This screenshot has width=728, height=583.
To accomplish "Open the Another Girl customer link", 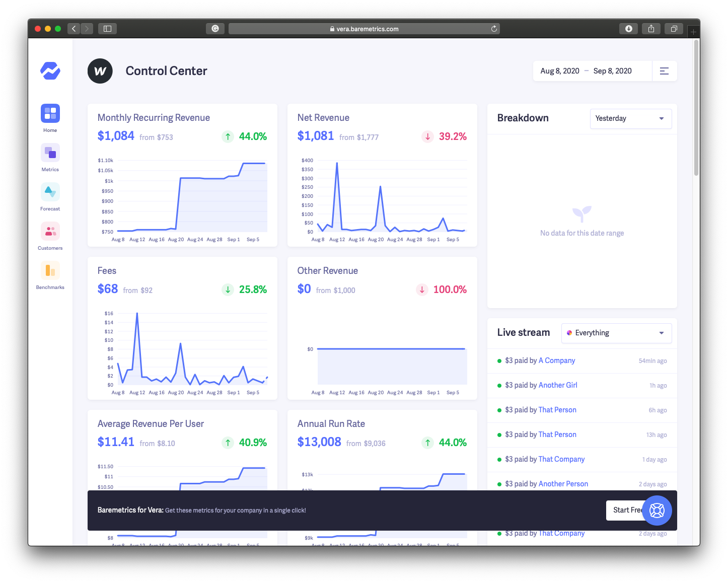I will click(558, 385).
